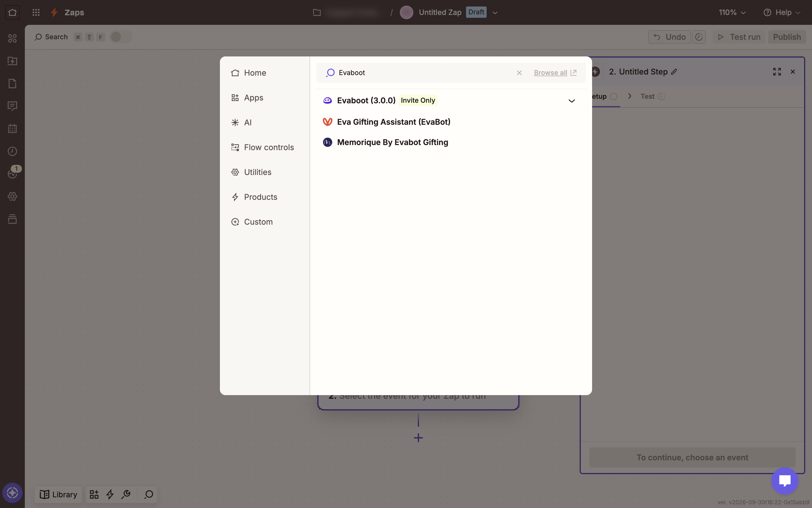Screen dimensions: 812x508
Task: Click the purple Copilot circle icon
Action: click(x=12, y=493)
